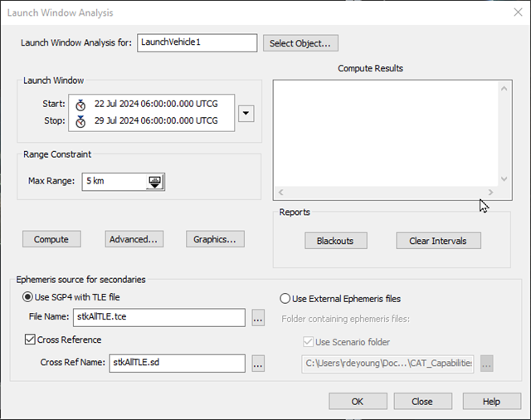Click the Blackouts report button
531x420 pixels.
(334, 241)
